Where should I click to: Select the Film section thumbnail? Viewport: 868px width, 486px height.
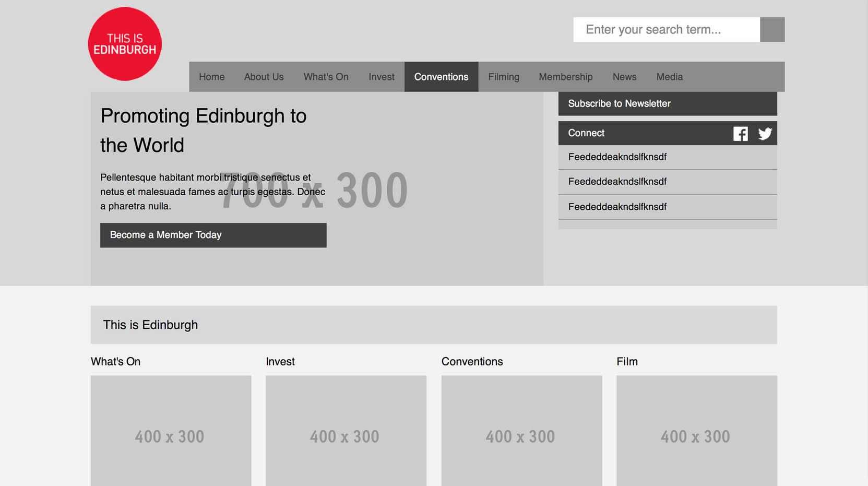696,431
